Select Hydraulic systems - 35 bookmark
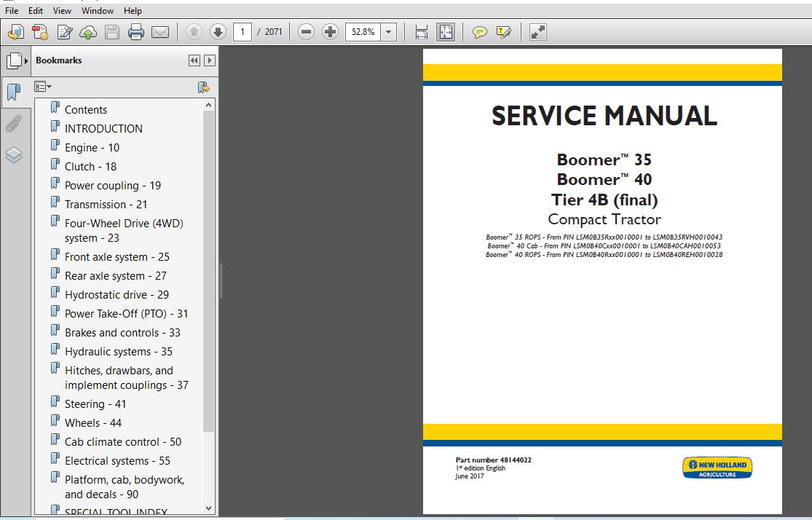Image resolution: width=812 pixels, height=520 pixels. point(119,352)
